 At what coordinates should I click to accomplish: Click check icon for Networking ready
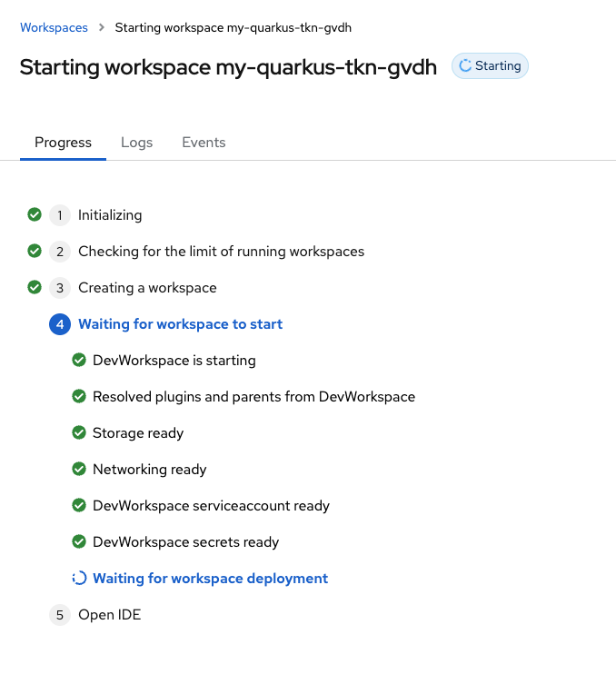tap(79, 469)
